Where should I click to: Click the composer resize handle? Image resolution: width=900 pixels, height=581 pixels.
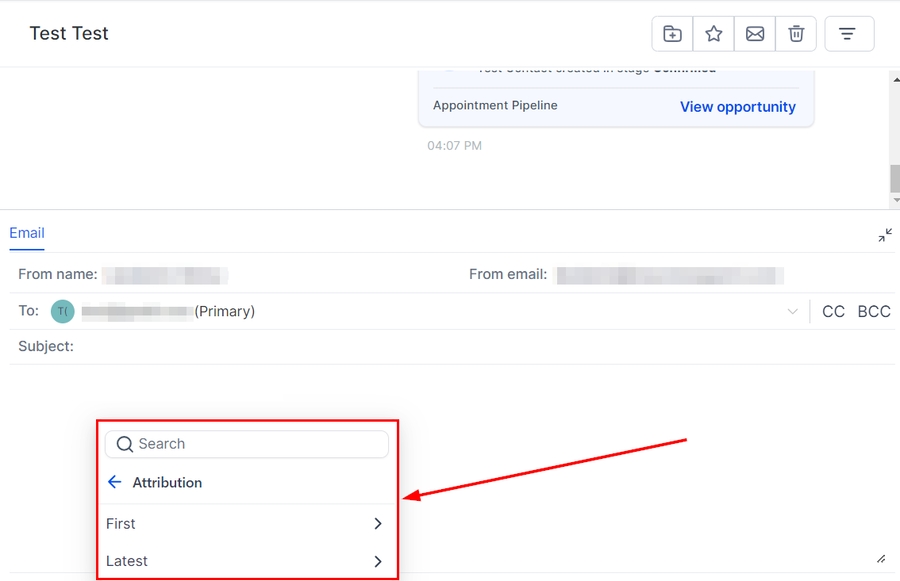(880, 559)
